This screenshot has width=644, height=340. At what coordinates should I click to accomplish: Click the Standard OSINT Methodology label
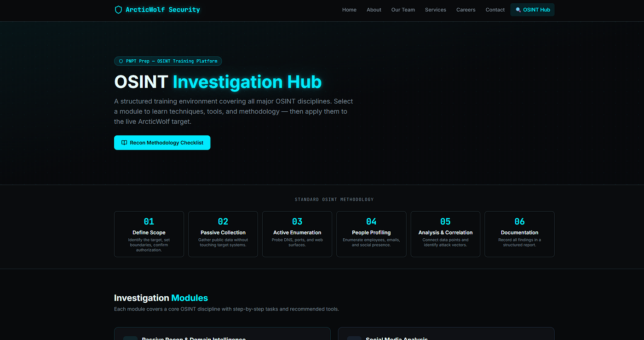[334, 200]
